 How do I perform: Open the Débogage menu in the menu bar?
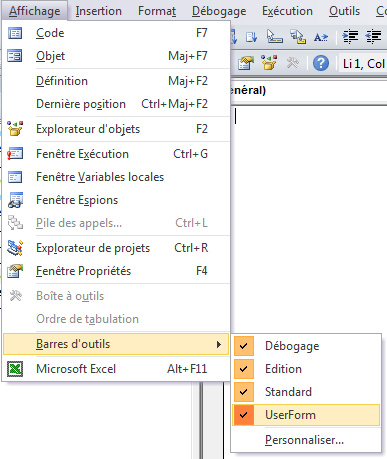219,11
